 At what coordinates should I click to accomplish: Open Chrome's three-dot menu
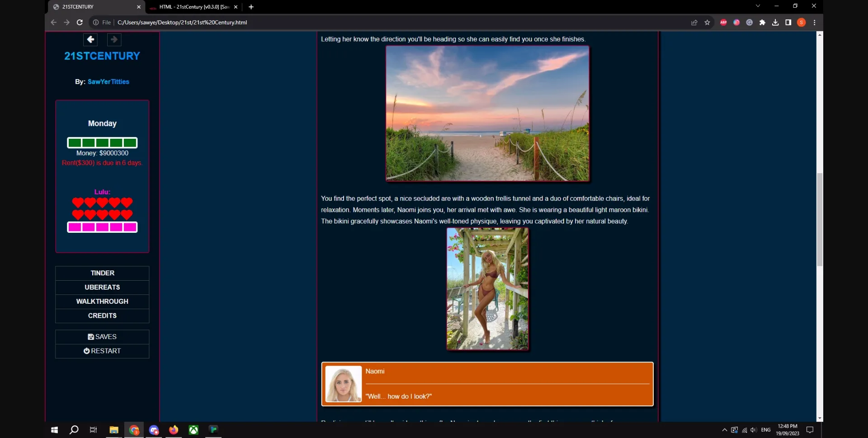pos(815,22)
